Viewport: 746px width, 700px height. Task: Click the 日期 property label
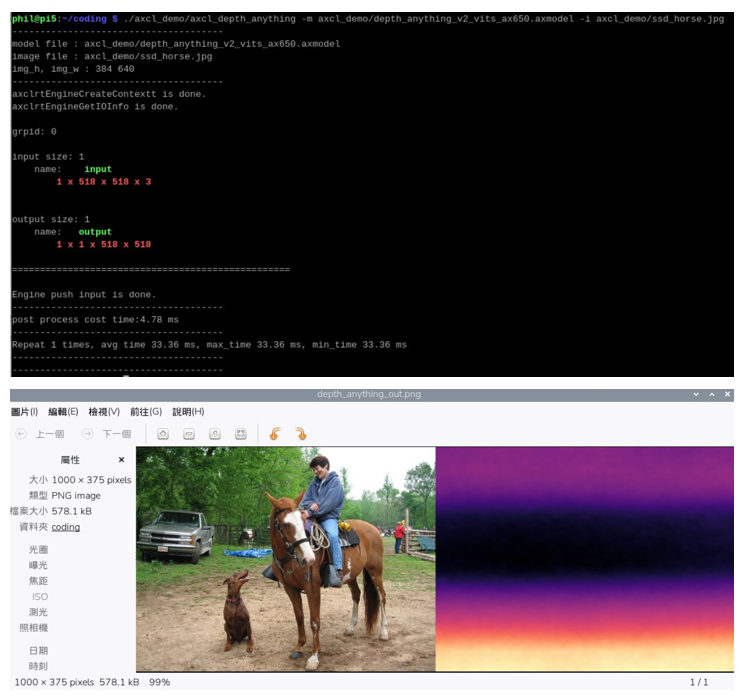coord(39,651)
